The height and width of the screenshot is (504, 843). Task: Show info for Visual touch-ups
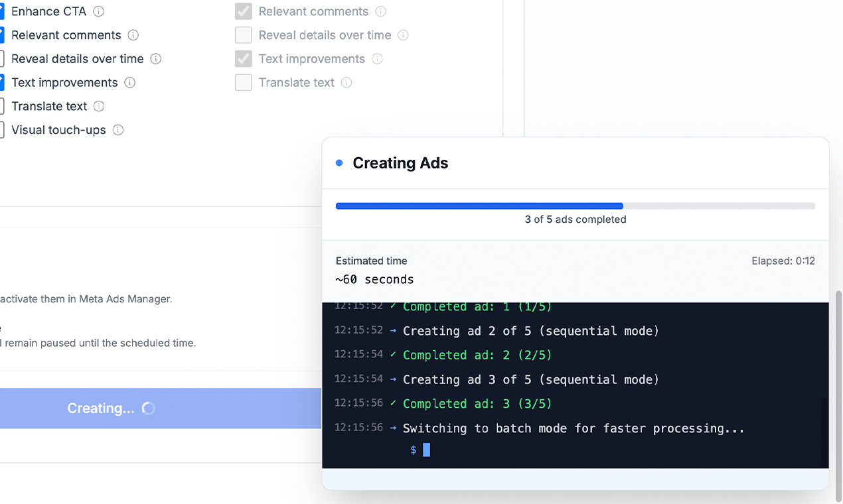pyautogui.click(x=118, y=130)
